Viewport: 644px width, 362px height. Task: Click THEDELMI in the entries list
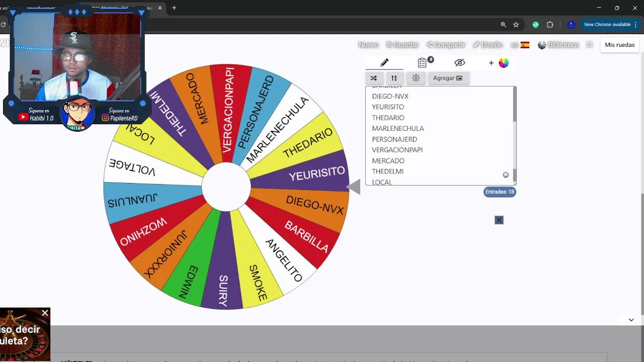click(387, 171)
